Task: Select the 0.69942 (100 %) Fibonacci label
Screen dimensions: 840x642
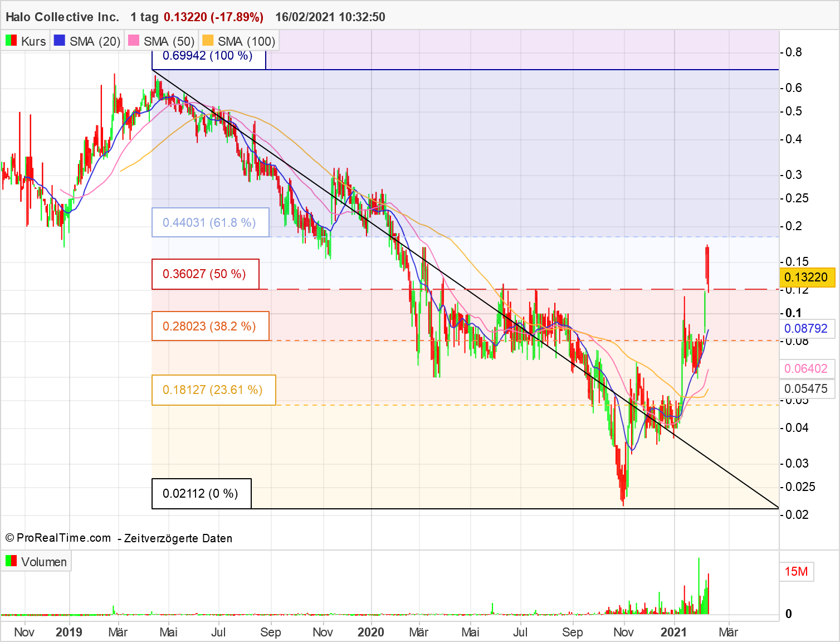Action: click(208, 60)
